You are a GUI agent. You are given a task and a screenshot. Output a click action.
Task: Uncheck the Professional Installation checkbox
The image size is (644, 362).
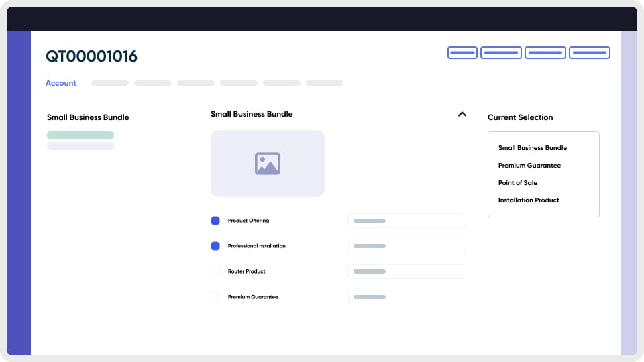tap(215, 246)
